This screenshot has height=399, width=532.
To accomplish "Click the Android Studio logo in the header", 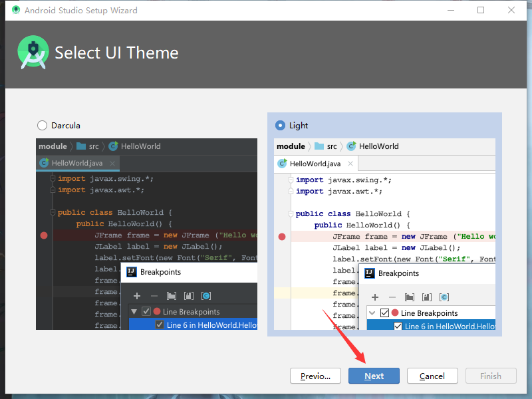I will pos(33,53).
